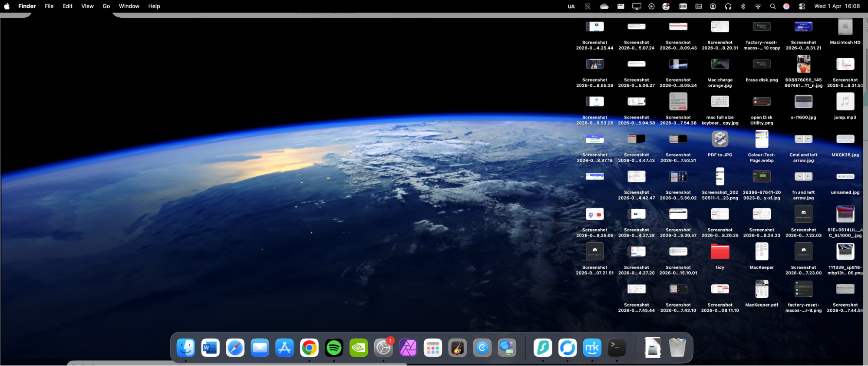This screenshot has width=868, height=366.
Task: Launch the App Store from Dock
Action: point(285,348)
